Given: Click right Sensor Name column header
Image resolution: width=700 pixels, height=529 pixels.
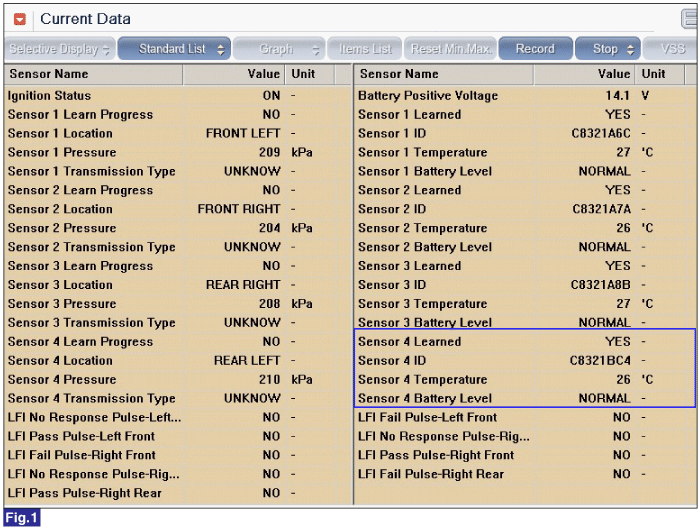Looking at the screenshot, I should 444,74.
